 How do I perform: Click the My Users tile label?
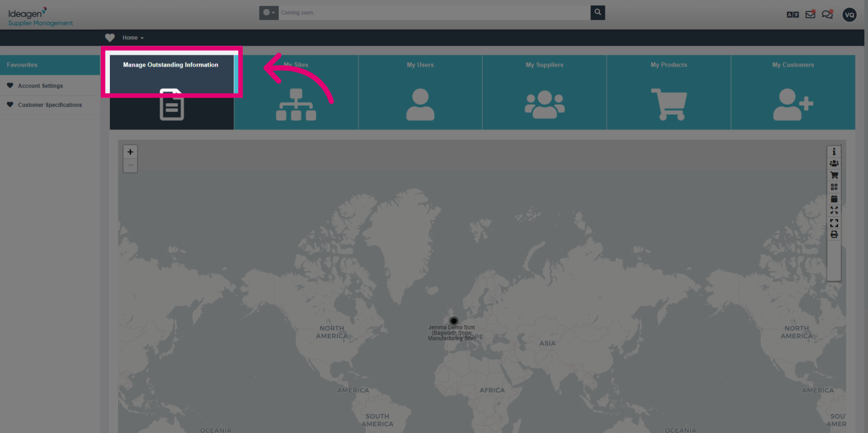point(420,65)
